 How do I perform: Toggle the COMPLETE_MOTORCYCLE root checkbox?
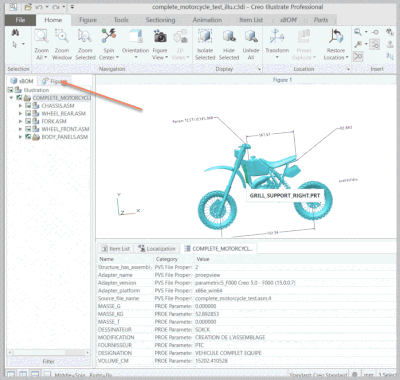(19, 98)
